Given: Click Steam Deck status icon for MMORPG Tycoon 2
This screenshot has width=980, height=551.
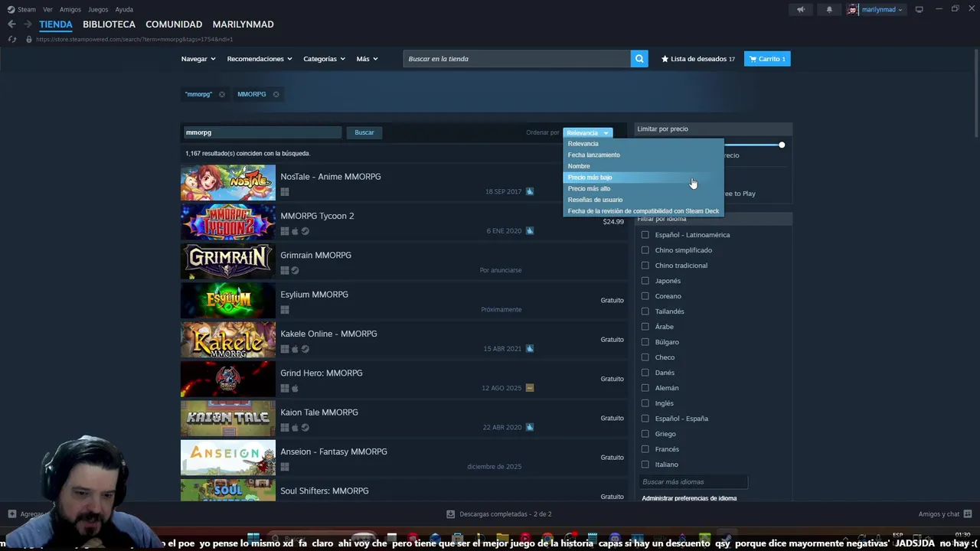Looking at the screenshot, I should click(x=529, y=230).
